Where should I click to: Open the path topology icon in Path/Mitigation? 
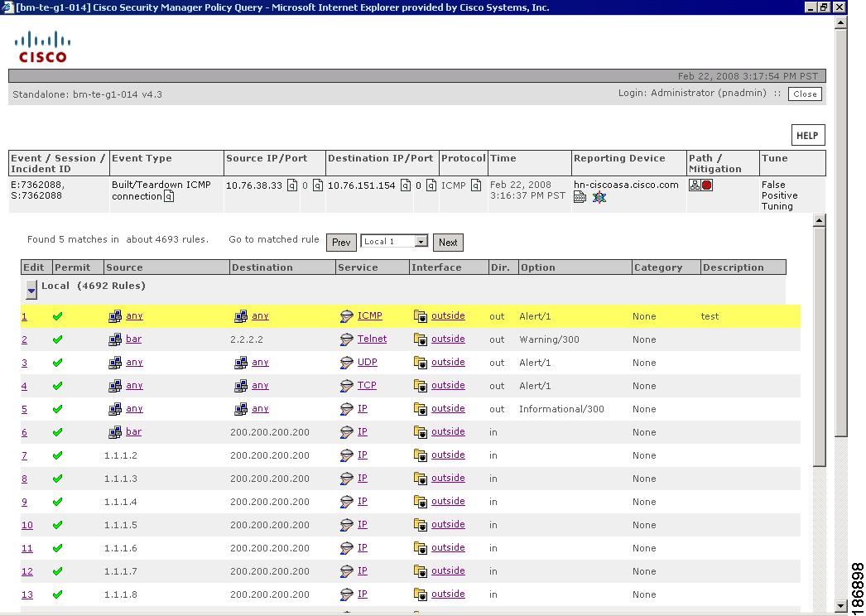click(695, 185)
